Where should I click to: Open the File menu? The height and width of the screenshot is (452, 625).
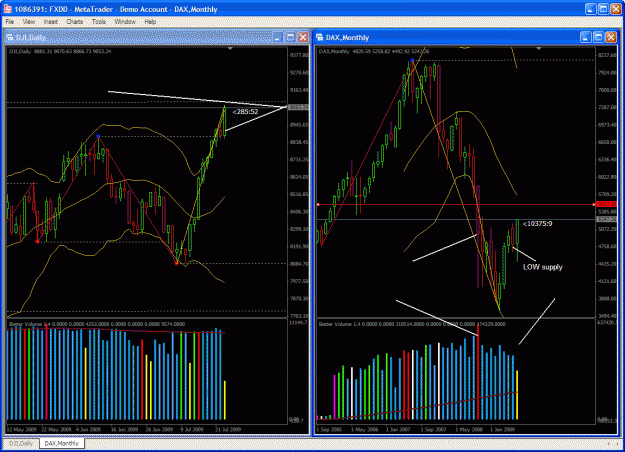point(10,22)
